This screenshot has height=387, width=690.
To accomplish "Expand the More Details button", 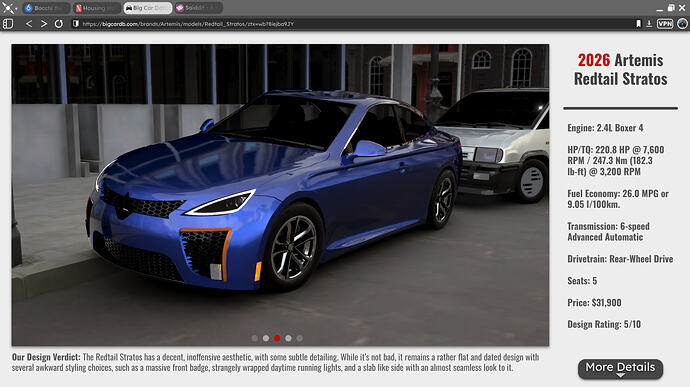I will (620, 369).
